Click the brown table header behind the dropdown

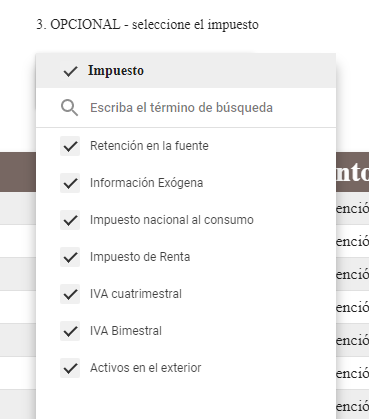352,172
